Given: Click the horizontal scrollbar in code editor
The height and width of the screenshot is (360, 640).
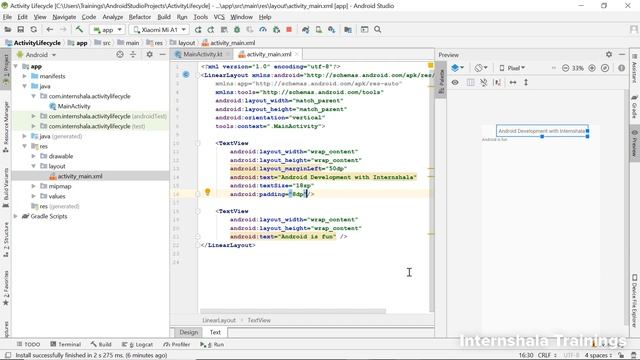Looking at the screenshot, I should [x=293, y=311].
